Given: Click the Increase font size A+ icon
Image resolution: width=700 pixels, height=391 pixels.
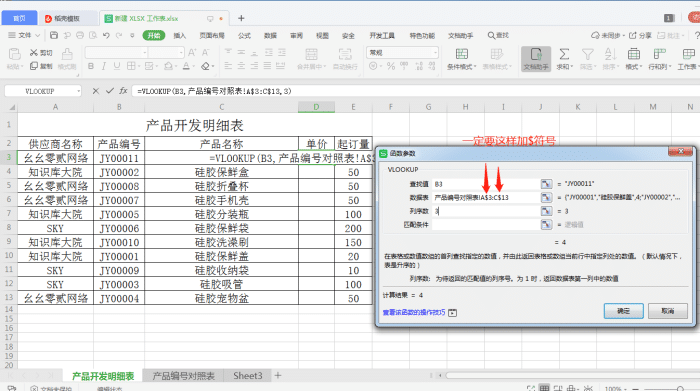Looking at the screenshot, I should [x=192, y=53].
